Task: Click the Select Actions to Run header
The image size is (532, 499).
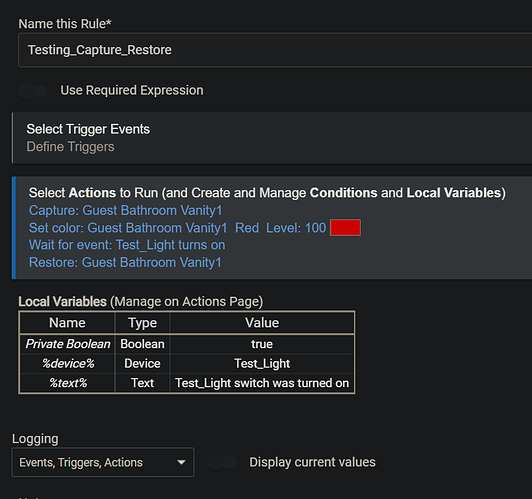Action: click(x=267, y=193)
